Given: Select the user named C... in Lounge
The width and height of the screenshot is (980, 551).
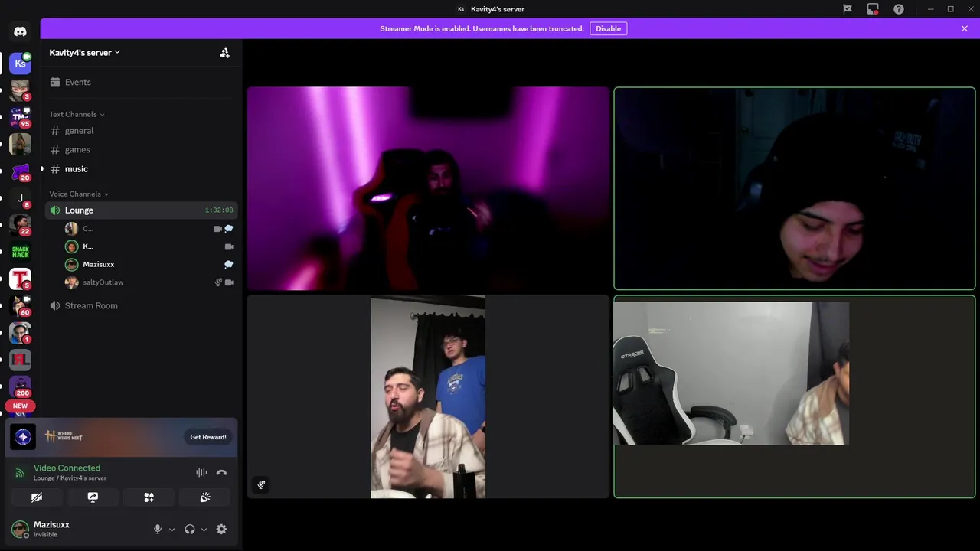Looking at the screenshot, I should (x=149, y=228).
